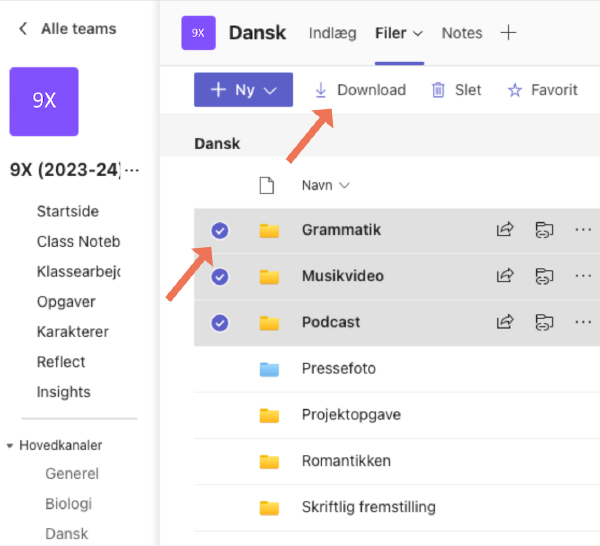The width and height of the screenshot is (600, 546).
Task: Show more actions for Grammatik
Action: [x=583, y=230]
